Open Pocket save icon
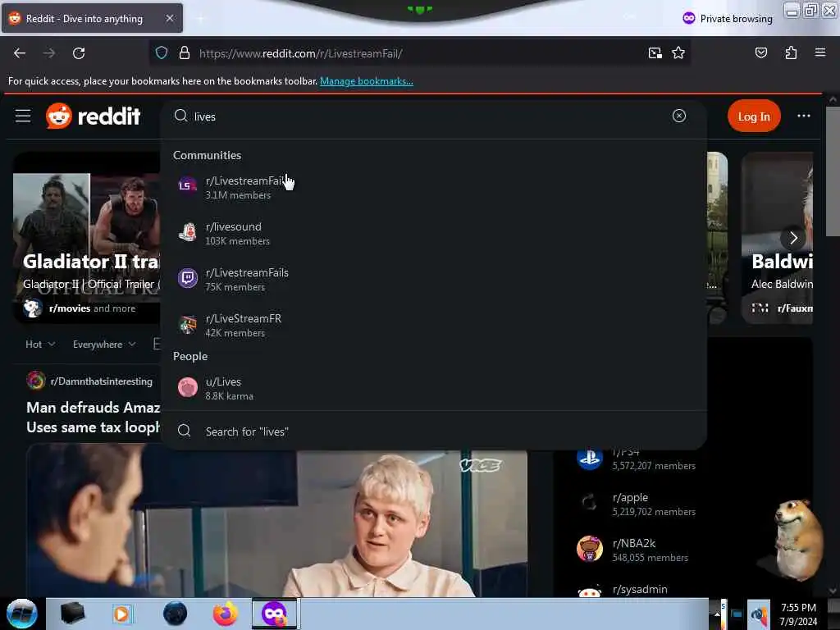Screen dimensions: 840x630 (x=760, y=52)
